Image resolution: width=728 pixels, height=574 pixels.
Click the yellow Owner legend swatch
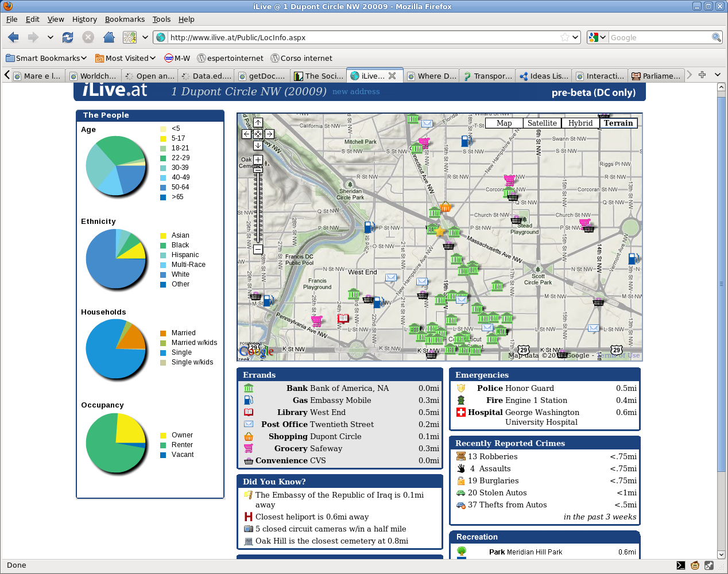click(x=163, y=436)
